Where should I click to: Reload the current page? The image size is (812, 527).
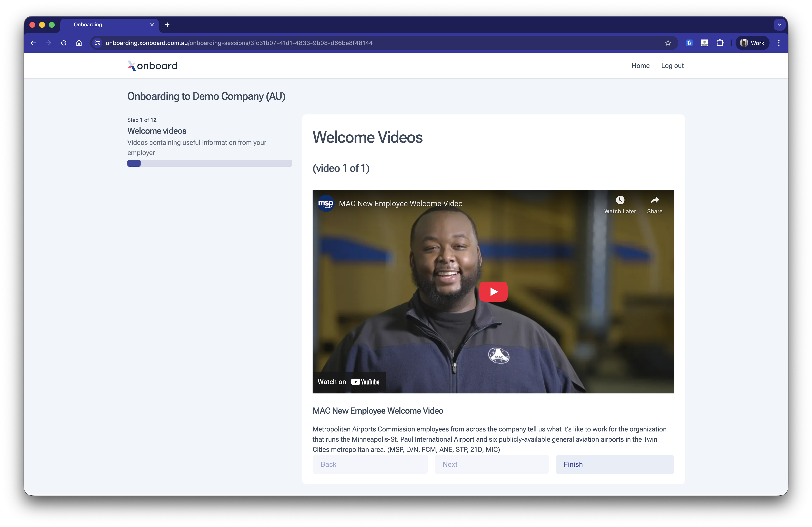point(63,43)
